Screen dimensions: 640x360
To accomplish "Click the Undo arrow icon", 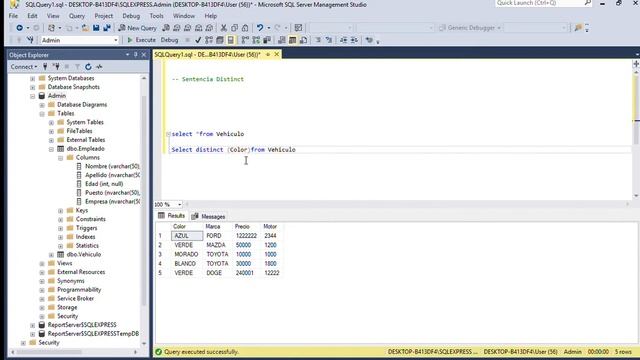I will (x=260, y=28).
